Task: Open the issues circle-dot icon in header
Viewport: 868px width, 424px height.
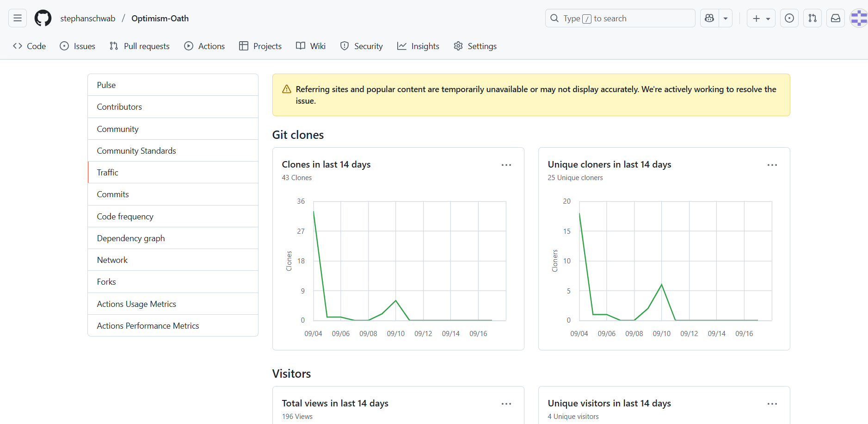Action: point(789,18)
